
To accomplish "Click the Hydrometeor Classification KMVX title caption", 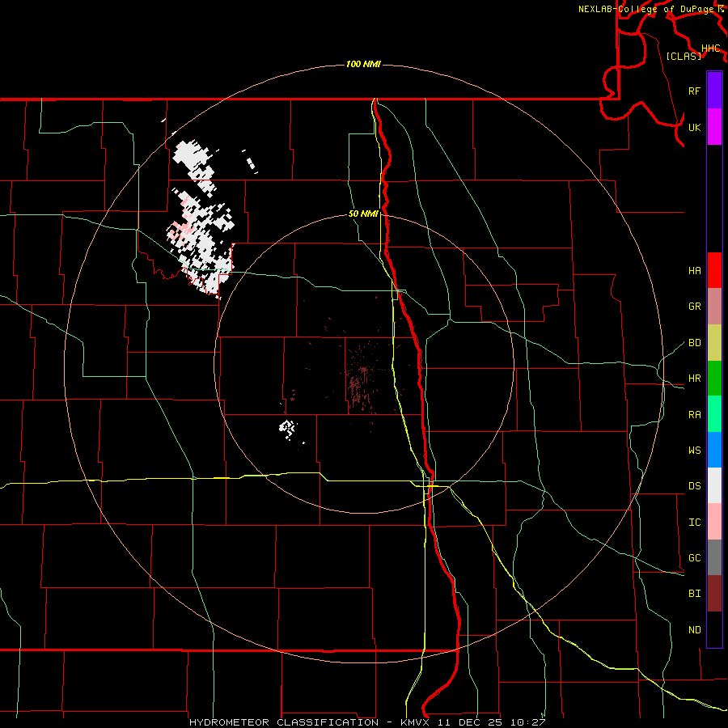I will (x=367, y=722).
